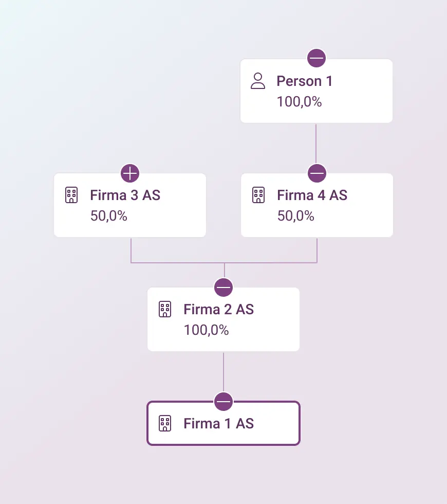Click the 100,0% ownership under Person 1
Viewport: 447px width, 504px height.
(x=299, y=102)
